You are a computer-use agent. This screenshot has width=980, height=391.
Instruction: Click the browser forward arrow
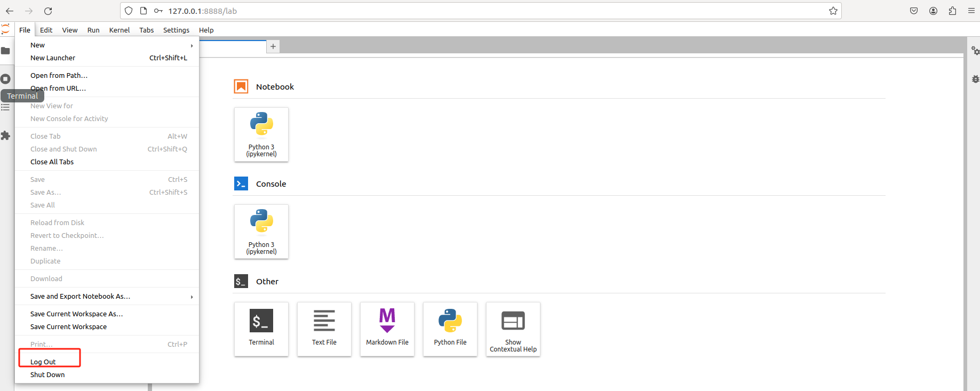point(29,11)
